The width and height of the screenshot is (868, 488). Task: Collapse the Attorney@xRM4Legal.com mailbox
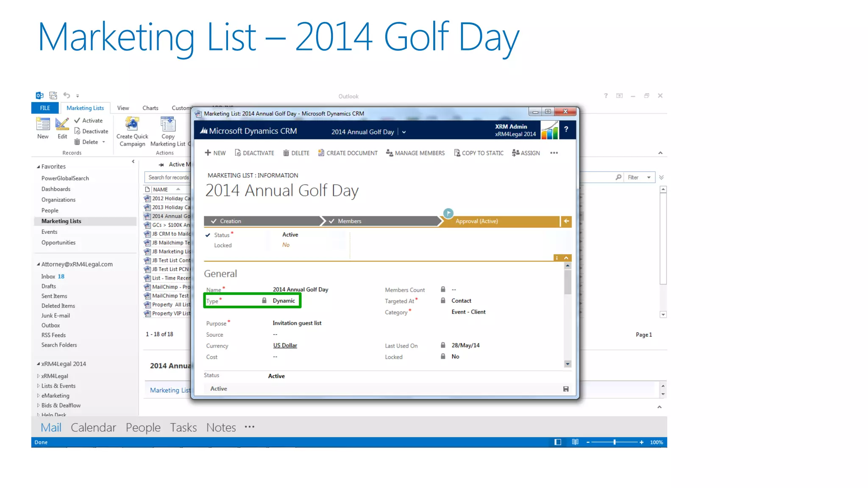(38, 264)
